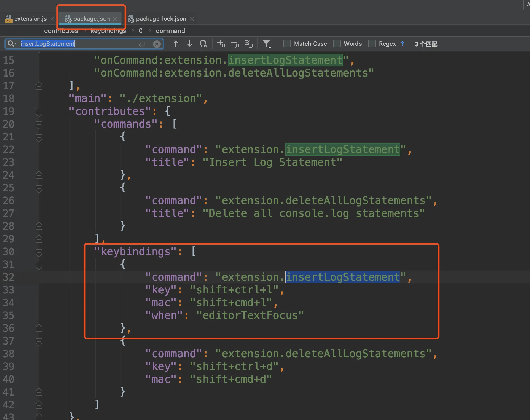Collapse the contributes block at line 19

coord(39,112)
